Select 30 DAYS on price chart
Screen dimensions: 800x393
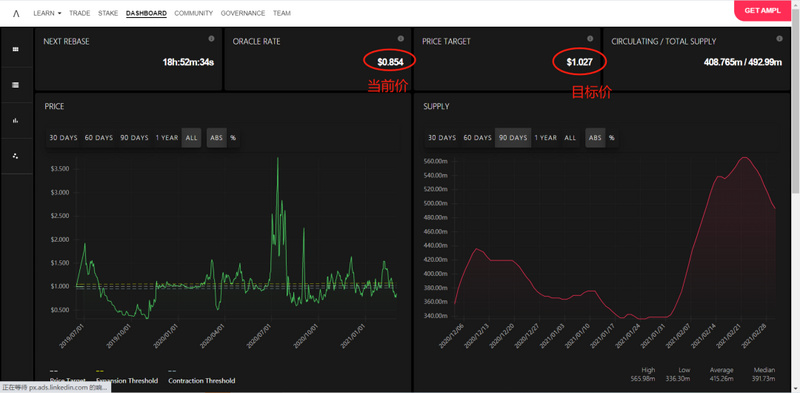(x=63, y=138)
